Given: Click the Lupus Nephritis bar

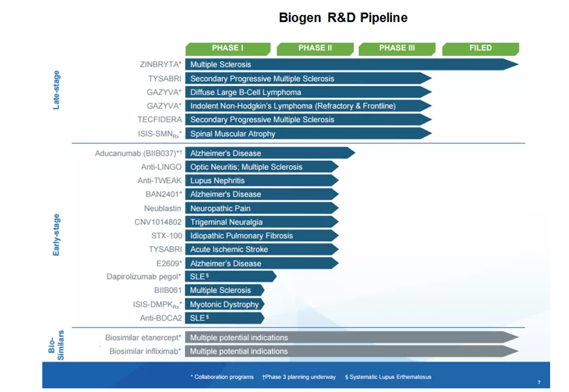Looking at the screenshot, I should 262,181.
